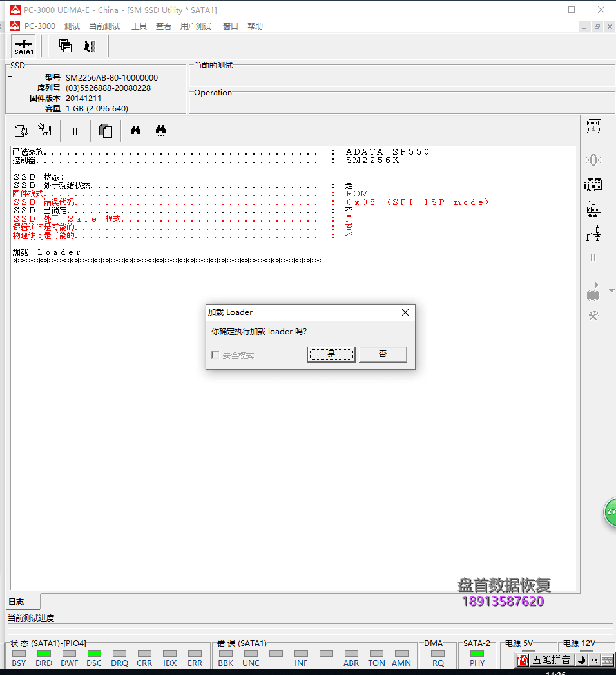The height and width of the screenshot is (675, 616).
Task: Click the exit utility toolbar icon
Action: click(x=90, y=46)
